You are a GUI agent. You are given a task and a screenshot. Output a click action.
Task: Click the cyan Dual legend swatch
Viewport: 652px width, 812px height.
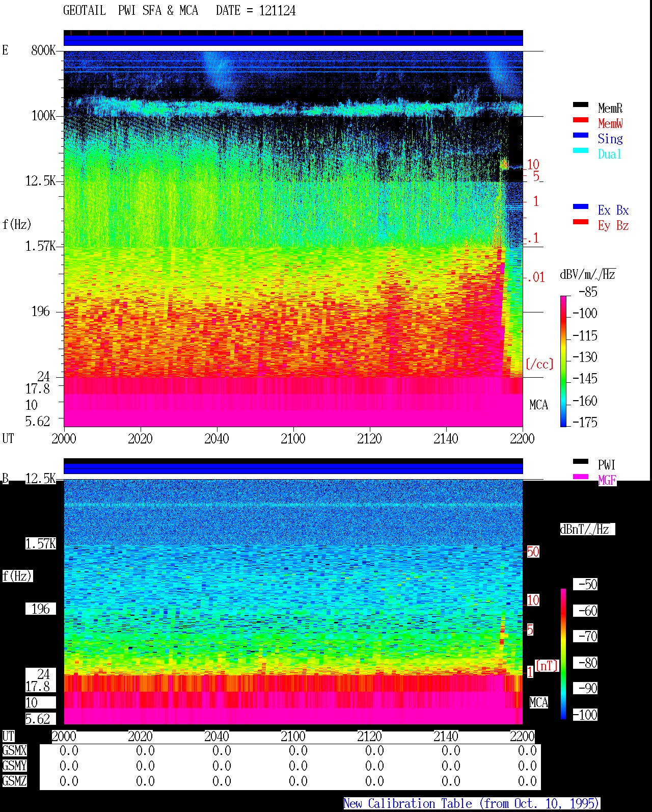[x=581, y=150]
